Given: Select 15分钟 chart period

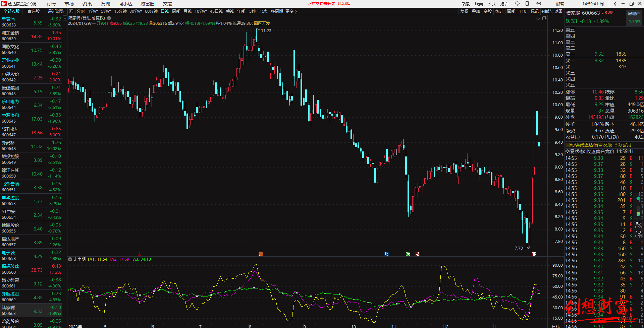Looking at the screenshot, I should [120, 11].
